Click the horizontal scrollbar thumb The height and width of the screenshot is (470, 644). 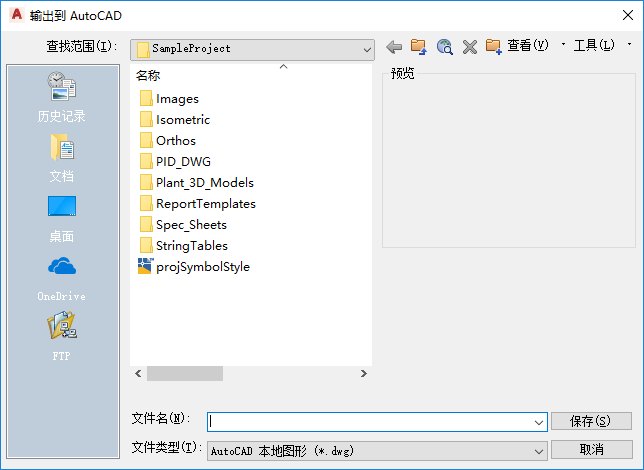pyautogui.click(x=185, y=373)
